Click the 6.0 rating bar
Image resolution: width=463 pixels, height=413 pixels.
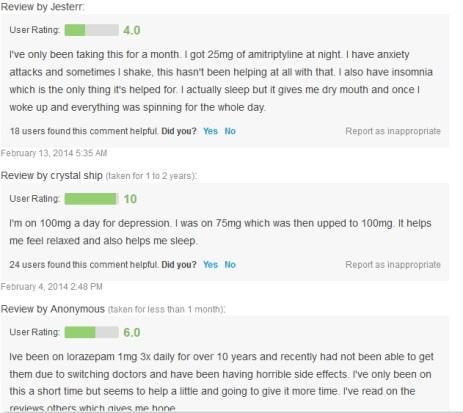point(91,332)
